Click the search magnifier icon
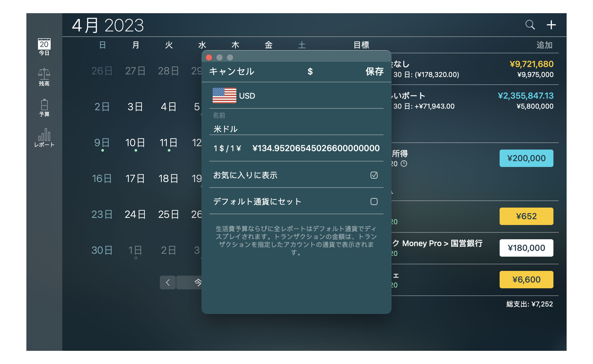Viewport: 593px width, 364px height. (x=530, y=25)
